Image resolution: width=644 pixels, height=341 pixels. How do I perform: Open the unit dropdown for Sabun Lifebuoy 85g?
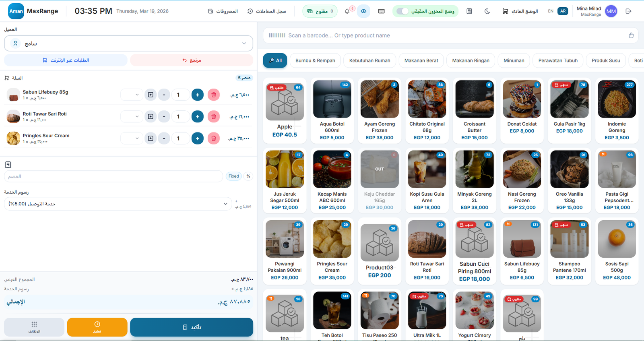click(132, 95)
